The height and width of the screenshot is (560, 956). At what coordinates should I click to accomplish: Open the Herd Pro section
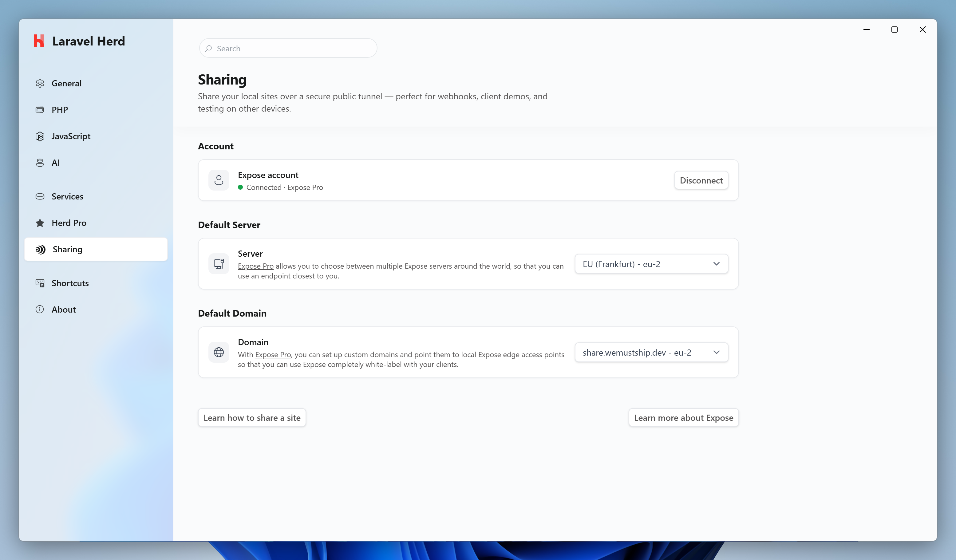click(96, 223)
